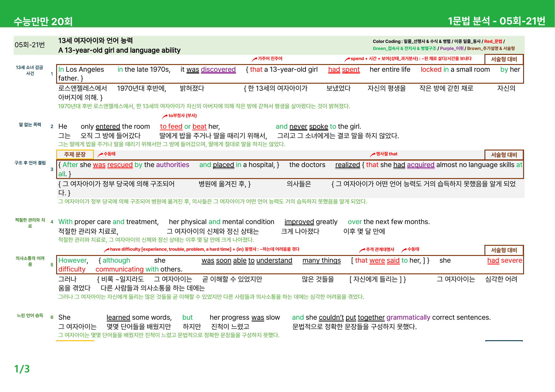
Task: Click the Korean gloss "문법적으로 정확한 문장들을 구성하지 못했다."
Action: pos(354,327)
